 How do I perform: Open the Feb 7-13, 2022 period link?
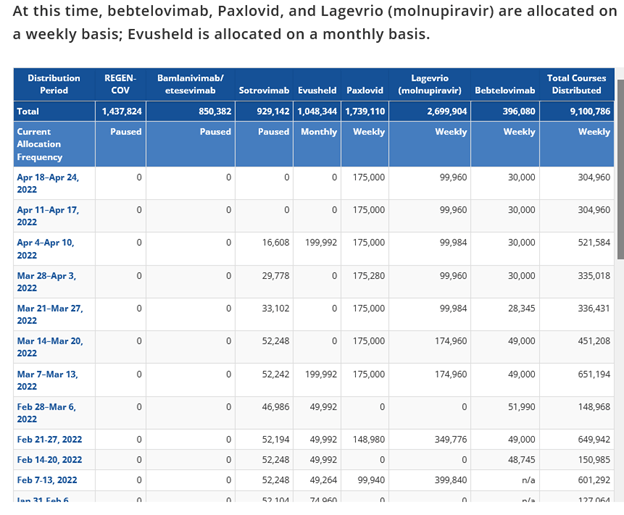tap(48, 479)
